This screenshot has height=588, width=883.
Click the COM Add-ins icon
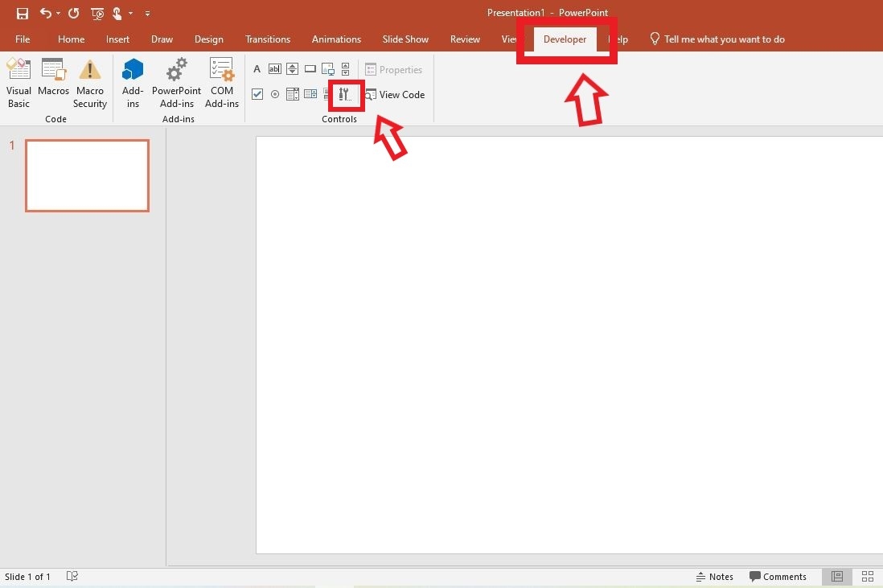[x=222, y=80]
